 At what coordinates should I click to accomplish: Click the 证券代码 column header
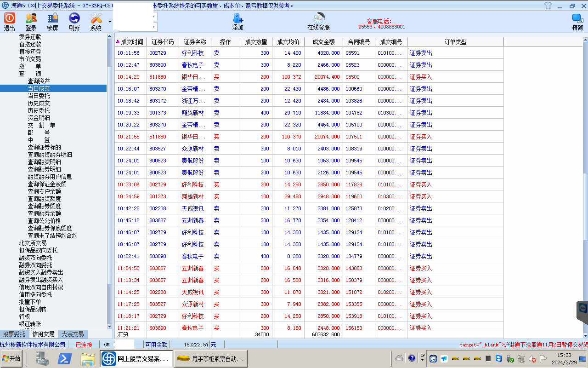point(163,42)
